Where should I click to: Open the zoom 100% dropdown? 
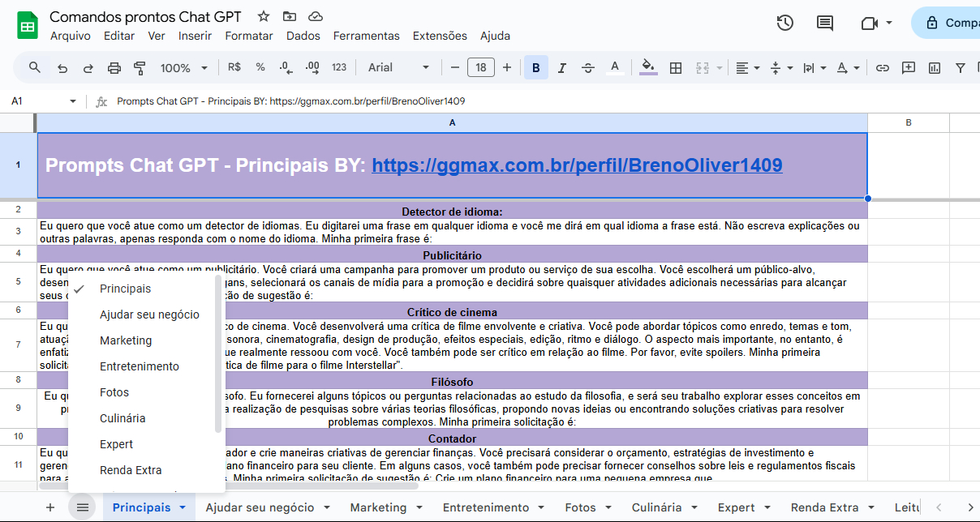pyautogui.click(x=183, y=68)
